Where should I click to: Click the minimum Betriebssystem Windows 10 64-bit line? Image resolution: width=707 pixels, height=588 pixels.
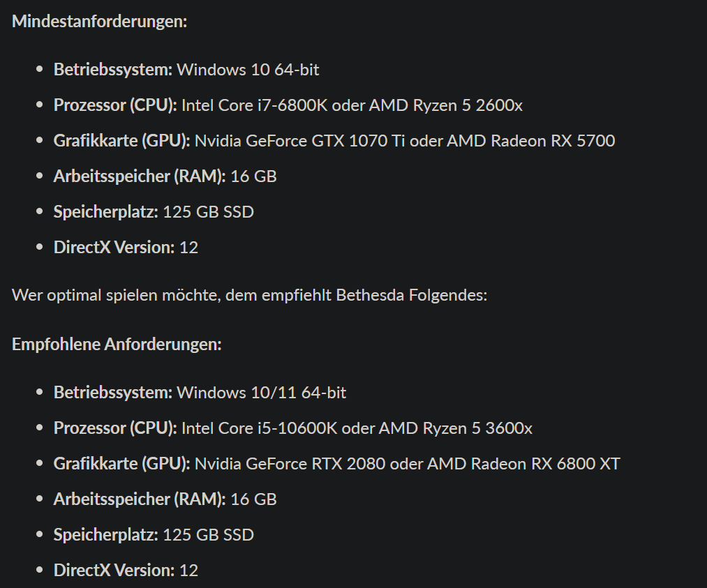(x=186, y=70)
